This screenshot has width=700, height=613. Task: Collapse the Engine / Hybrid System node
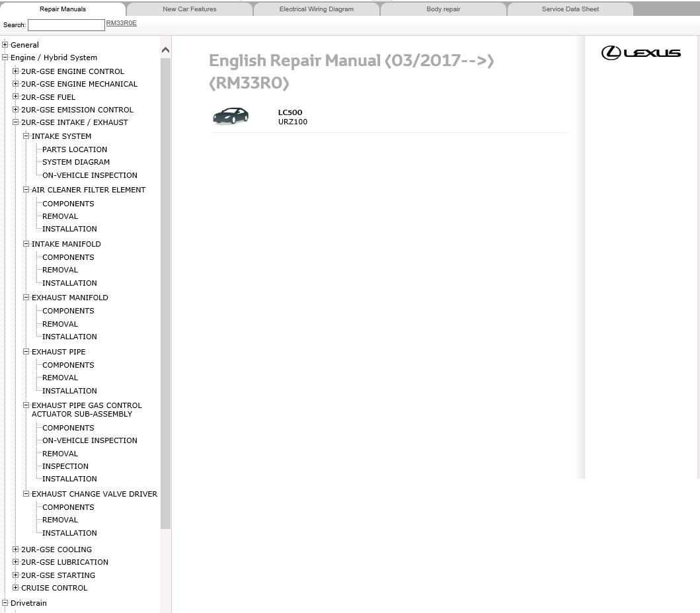(5, 57)
